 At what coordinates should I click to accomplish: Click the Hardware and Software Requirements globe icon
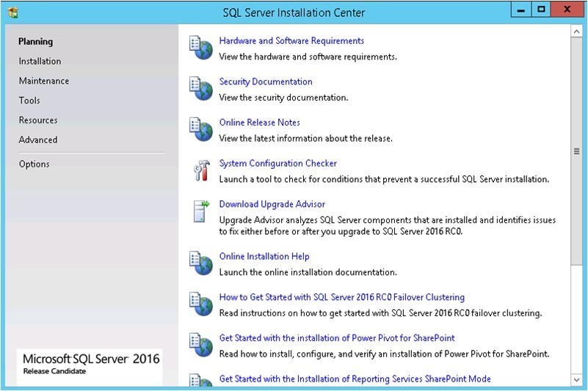[201, 48]
